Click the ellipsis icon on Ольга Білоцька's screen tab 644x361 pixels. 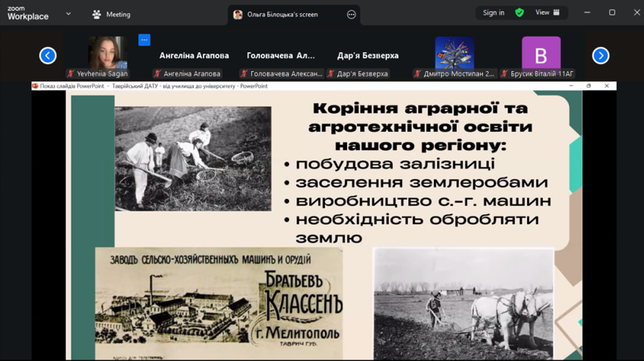(x=351, y=15)
